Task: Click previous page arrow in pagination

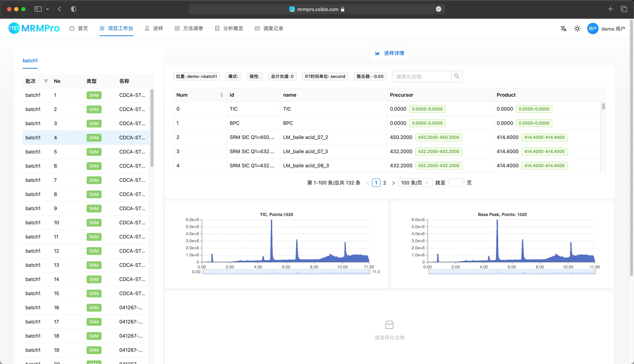Action: click(368, 183)
